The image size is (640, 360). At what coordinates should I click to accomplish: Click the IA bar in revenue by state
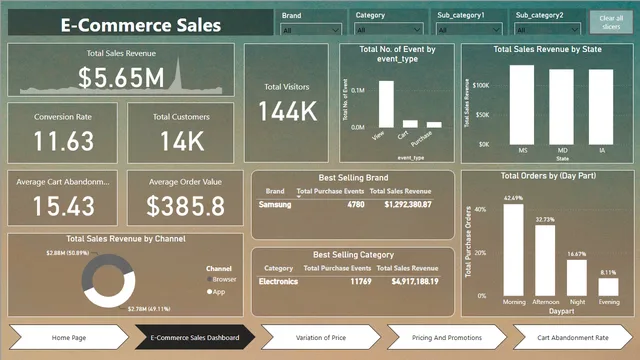601,107
